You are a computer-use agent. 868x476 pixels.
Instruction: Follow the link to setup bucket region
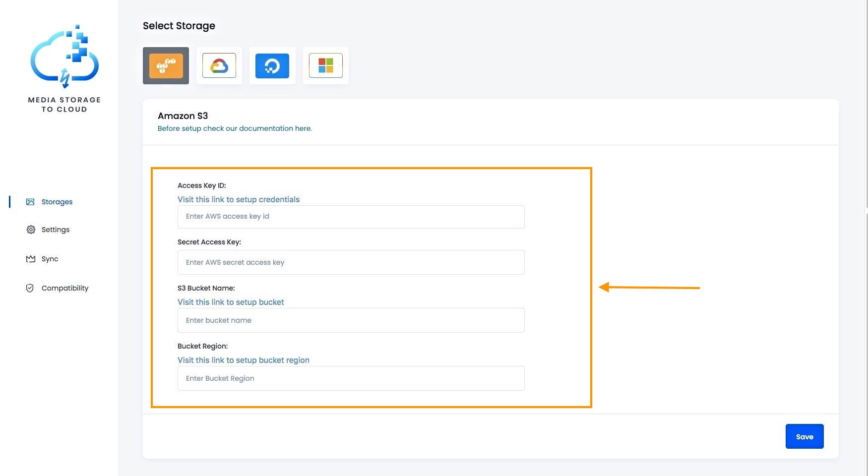[243, 360]
